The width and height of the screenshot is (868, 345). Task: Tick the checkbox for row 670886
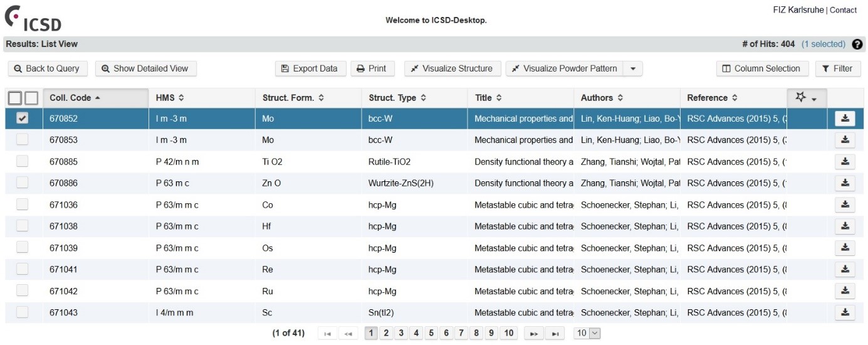pyautogui.click(x=22, y=183)
